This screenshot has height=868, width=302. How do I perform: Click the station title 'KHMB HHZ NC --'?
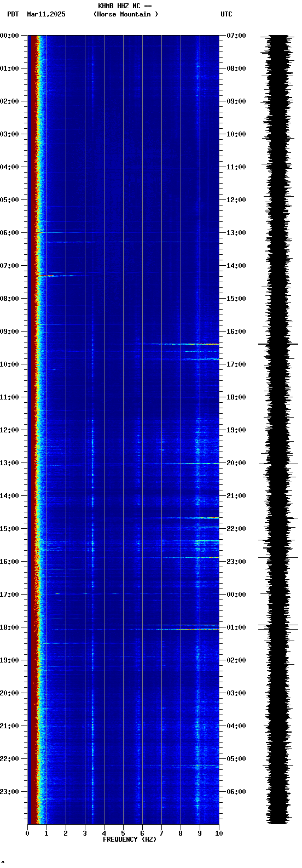click(x=125, y=6)
